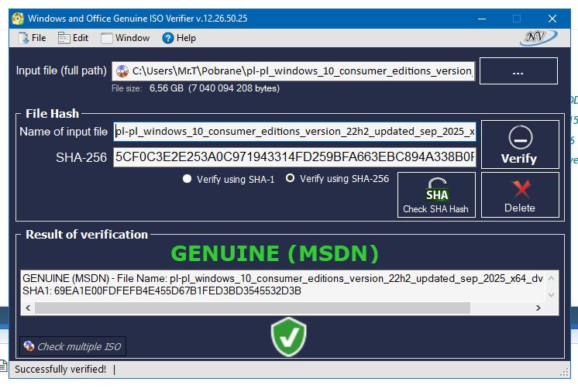Viewport: 578px width, 392px height.
Task: Click the window resize grip in status bar
Action: click(564, 372)
